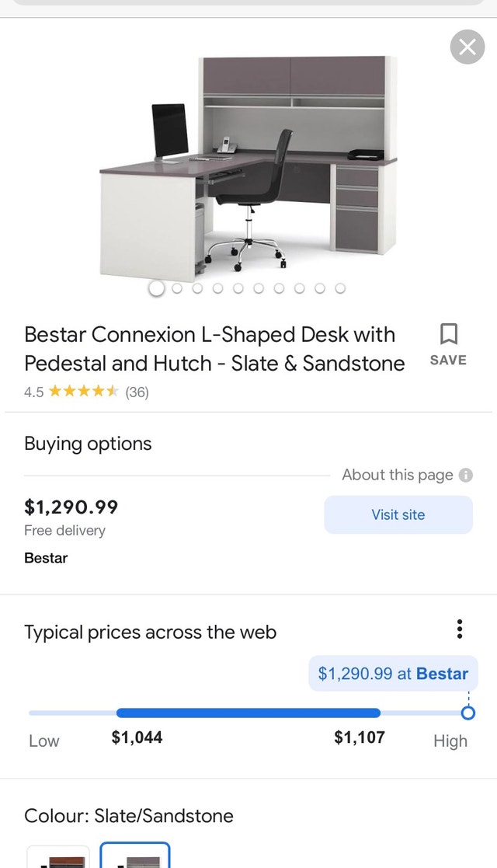Open the three-dot menu for typical prices
This screenshot has height=868, width=497.
pos(460,629)
